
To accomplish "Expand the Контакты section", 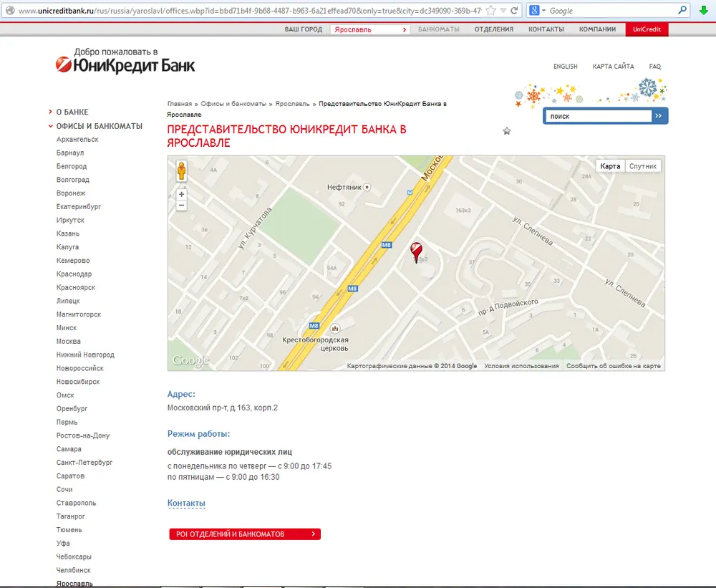I will 186,503.
